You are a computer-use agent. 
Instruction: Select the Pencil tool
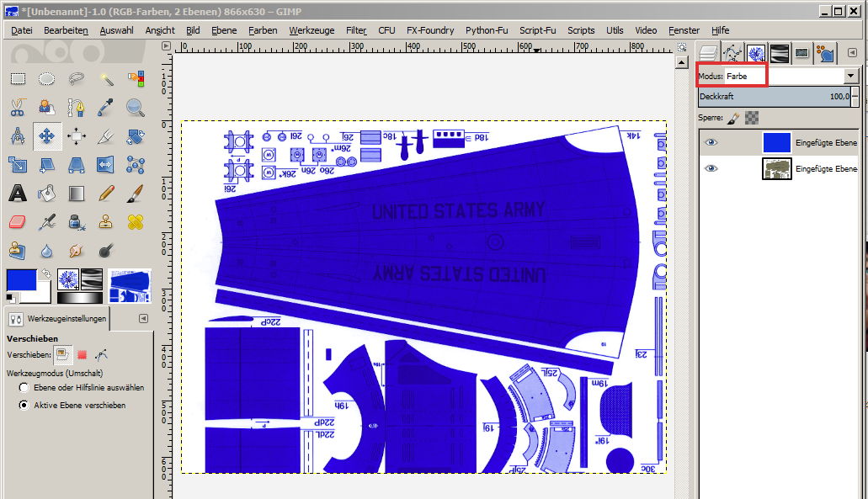(x=106, y=194)
